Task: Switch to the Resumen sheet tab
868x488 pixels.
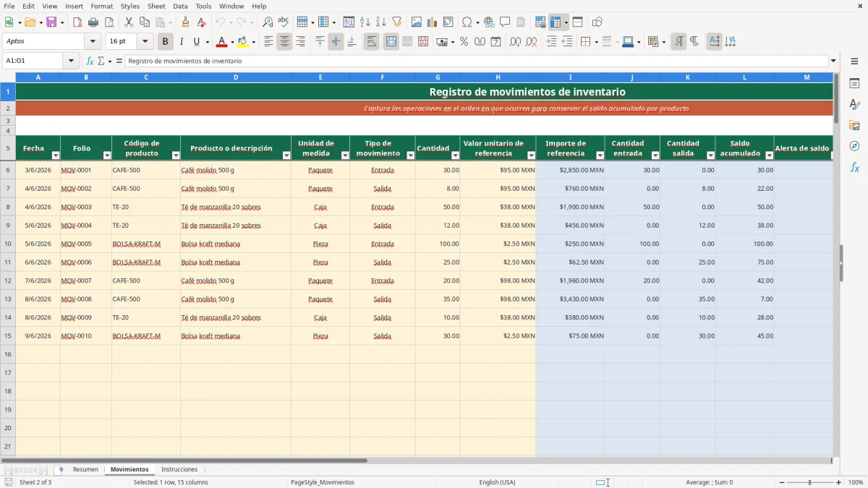Action: [x=85, y=469]
